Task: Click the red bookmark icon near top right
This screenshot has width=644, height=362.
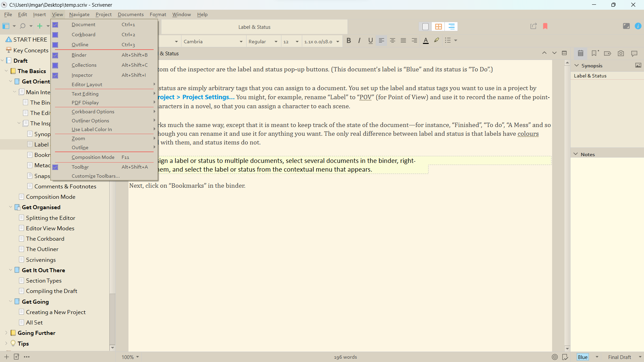Action: [x=545, y=26]
